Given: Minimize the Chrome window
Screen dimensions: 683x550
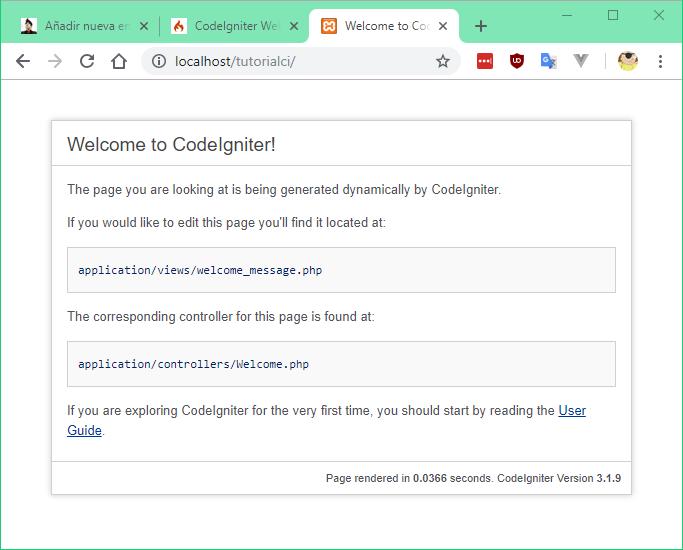Looking at the screenshot, I should [x=567, y=16].
